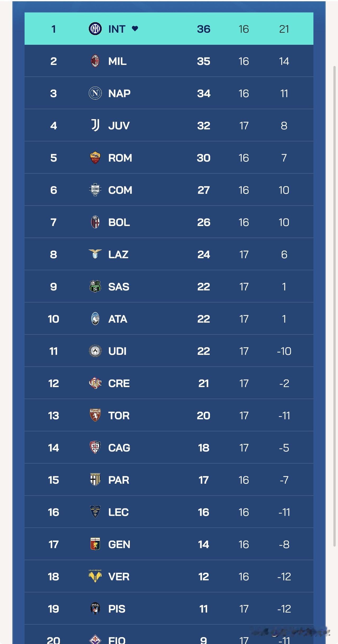Open the LEC team name link

click(x=118, y=512)
